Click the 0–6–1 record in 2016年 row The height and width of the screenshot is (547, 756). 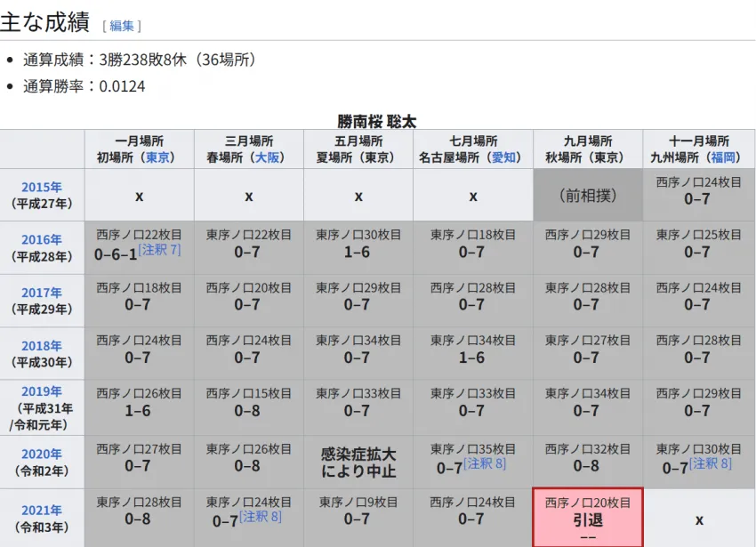[116, 254]
